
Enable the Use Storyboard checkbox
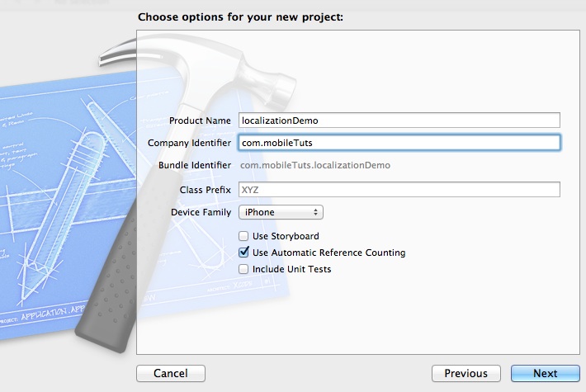point(243,237)
